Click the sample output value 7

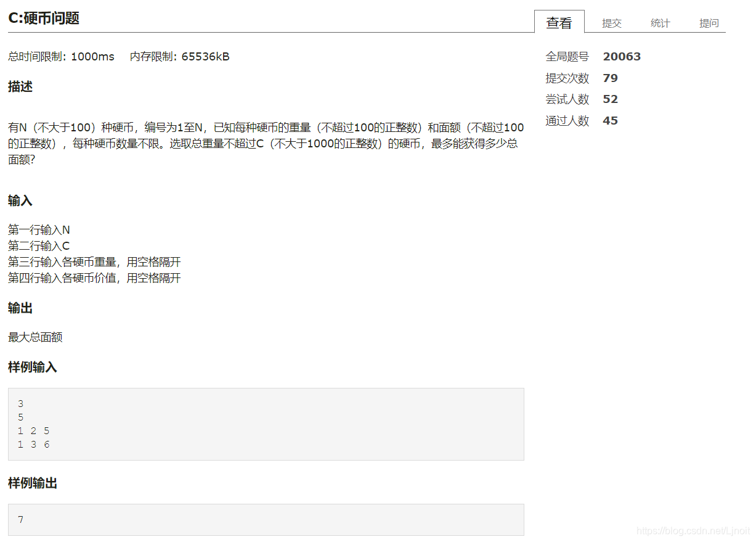(x=20, y=520)
